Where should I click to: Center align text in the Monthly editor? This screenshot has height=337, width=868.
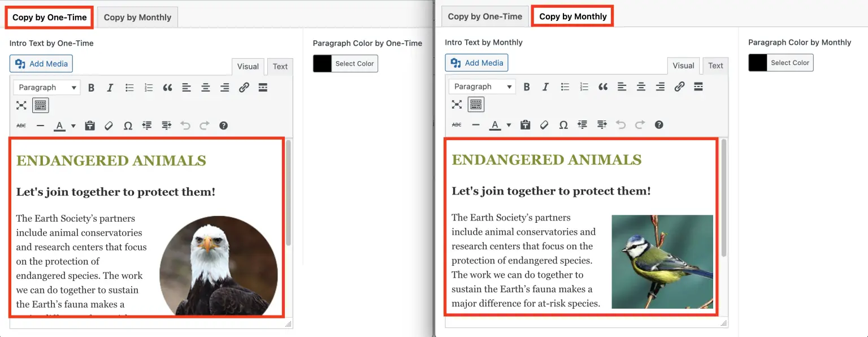(x=641, y=87)
